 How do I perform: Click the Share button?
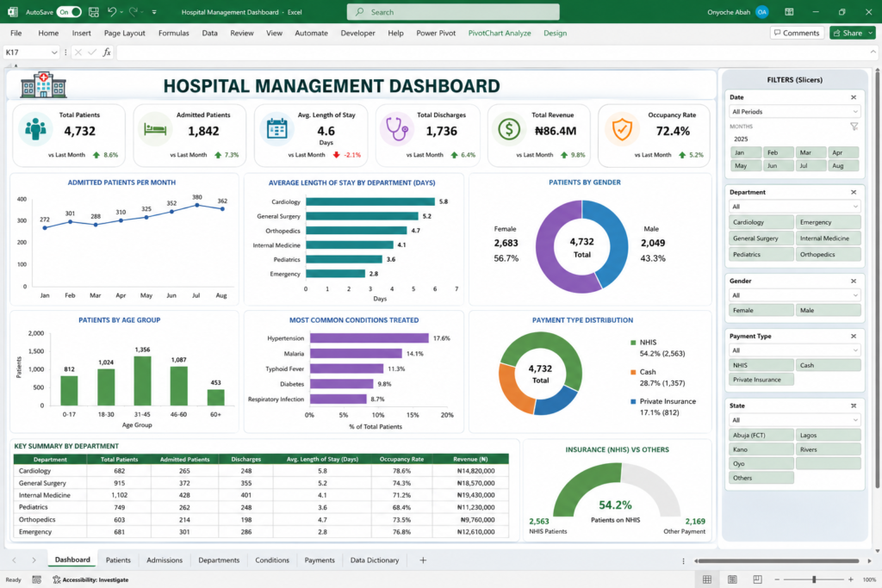tap(852, 34)
